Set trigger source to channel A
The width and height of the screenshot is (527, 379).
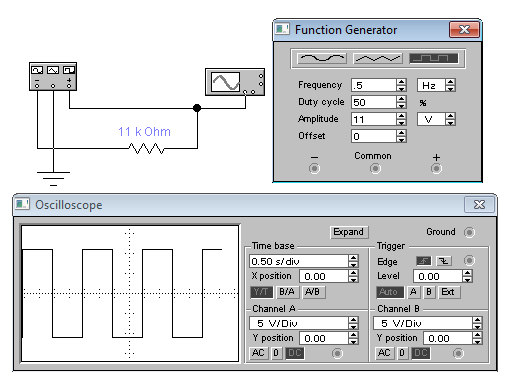point(413,292)
